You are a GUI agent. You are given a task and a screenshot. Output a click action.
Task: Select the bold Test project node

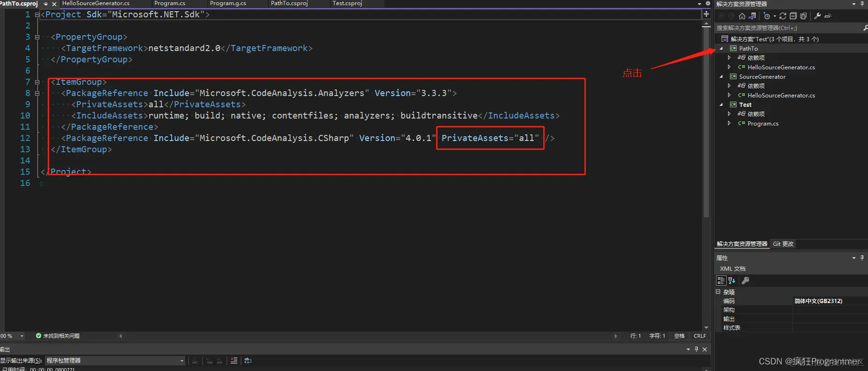tap(745, 104)
